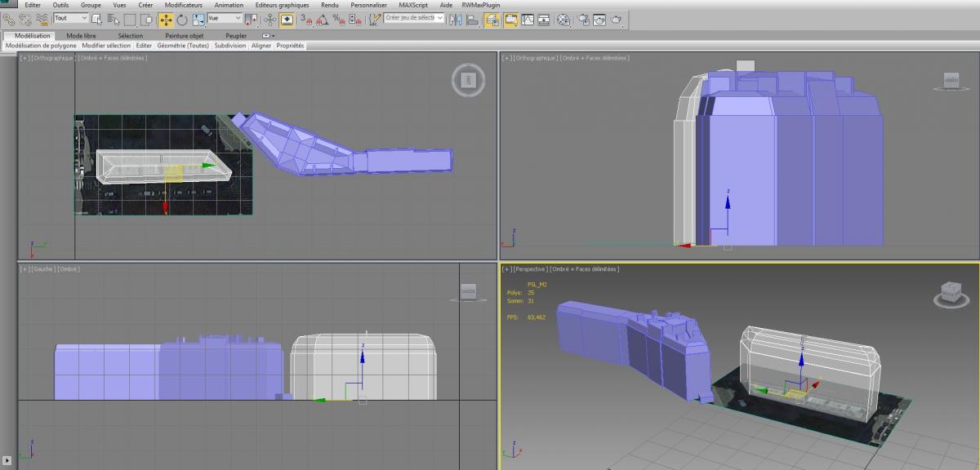Open the 'Vue' reference coordinate dropdown
The width and height of the screenshot is (980, 470).
coord(225,18)
